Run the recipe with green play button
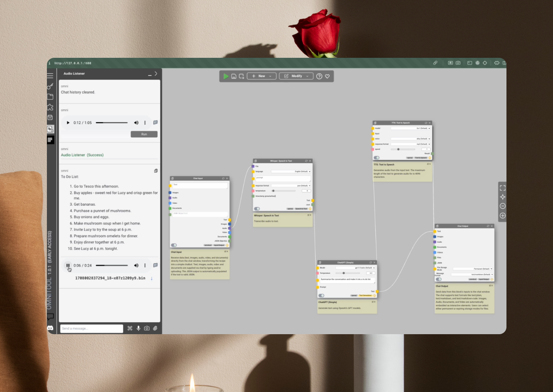The image size is (553, 392). (x=226, y=76)
